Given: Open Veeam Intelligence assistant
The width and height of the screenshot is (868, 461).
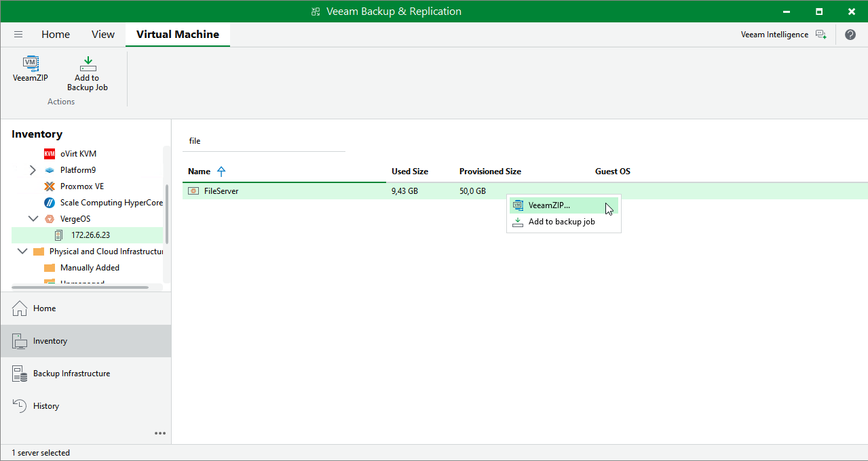Looking at the screenshot, I should 783,35.
